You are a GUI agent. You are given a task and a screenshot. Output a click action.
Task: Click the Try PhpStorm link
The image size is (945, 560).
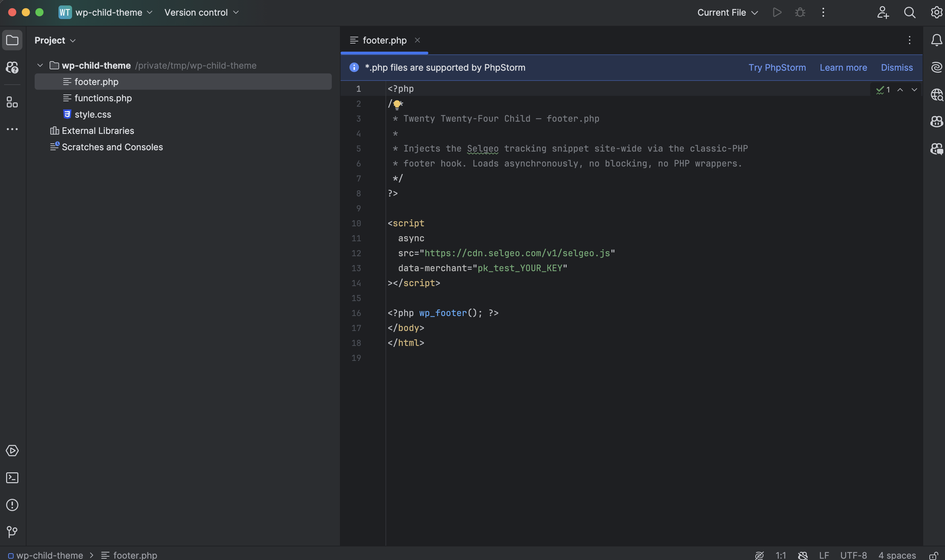(x=777, y=68)
